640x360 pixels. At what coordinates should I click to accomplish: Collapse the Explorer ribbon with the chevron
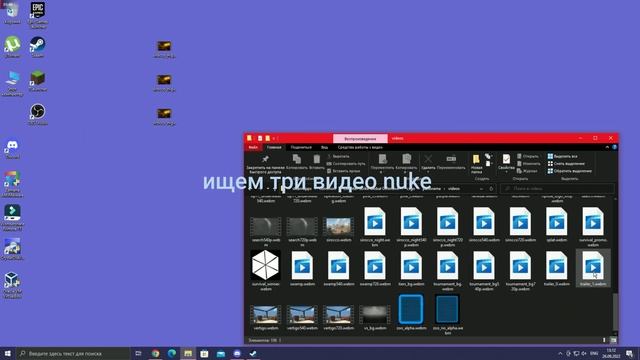[607, 147]
